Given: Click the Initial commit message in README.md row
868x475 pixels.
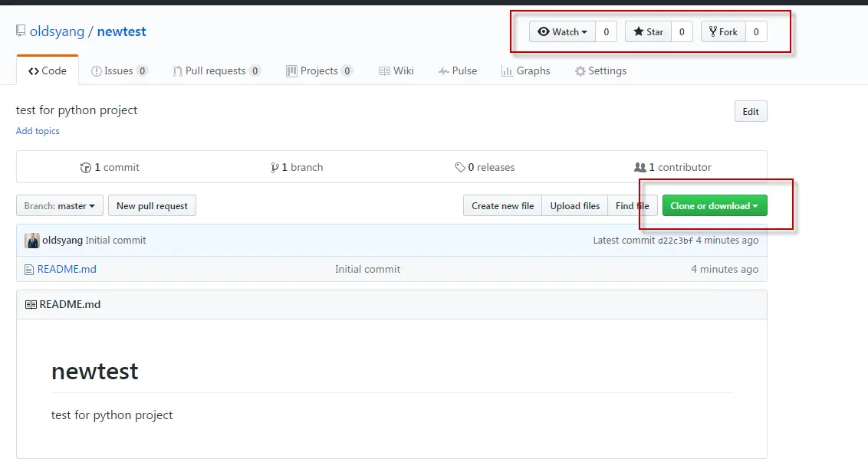Looking at the screenshot, I should coord(367,270).
